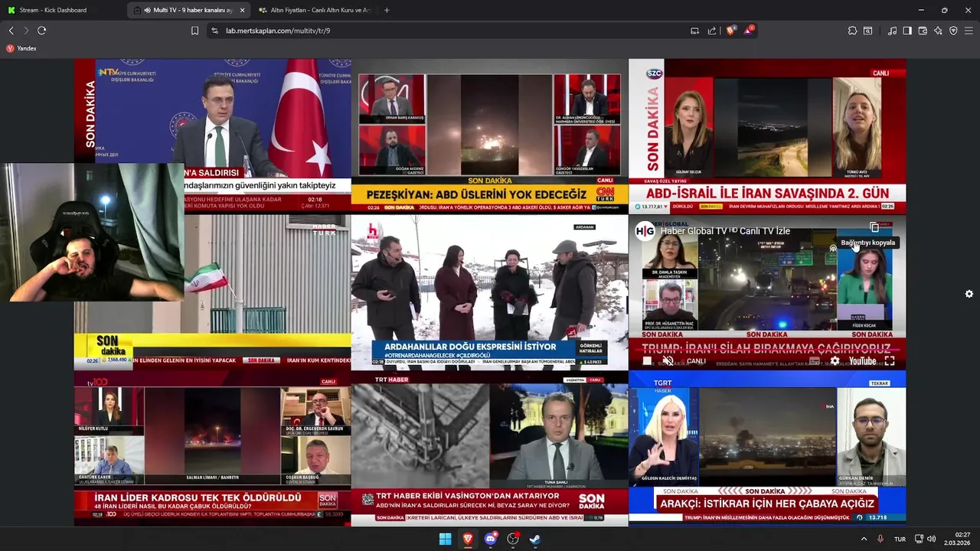Open OBS Studio from the taskbar

[513, 539]
